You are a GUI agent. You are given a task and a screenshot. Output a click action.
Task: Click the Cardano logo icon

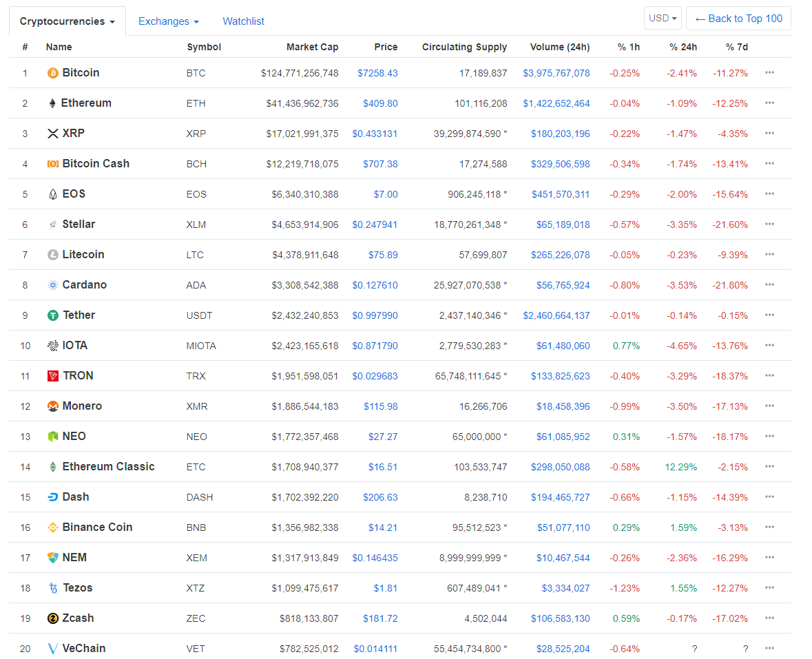point(53,285)
